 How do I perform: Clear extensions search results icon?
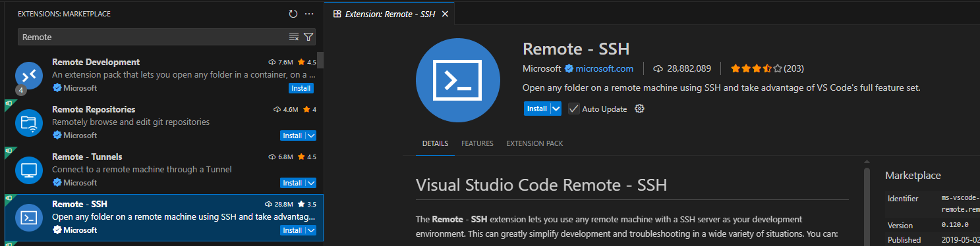pyautogui.click(x=294, y=37)
